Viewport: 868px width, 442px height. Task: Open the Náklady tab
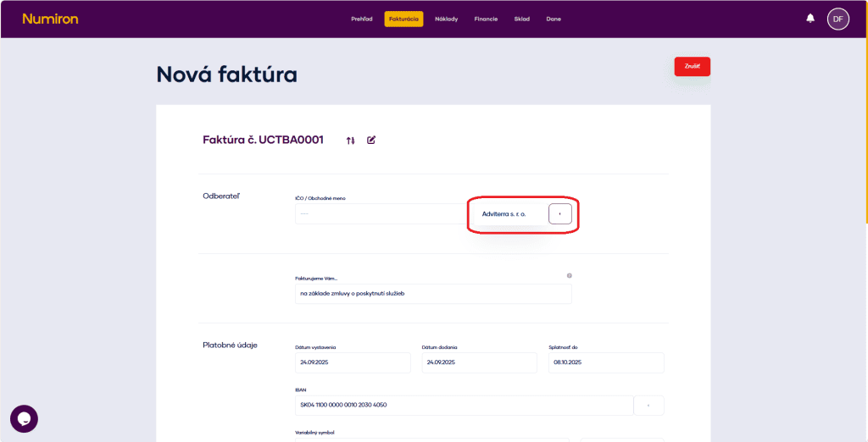(x=446, y=19)
